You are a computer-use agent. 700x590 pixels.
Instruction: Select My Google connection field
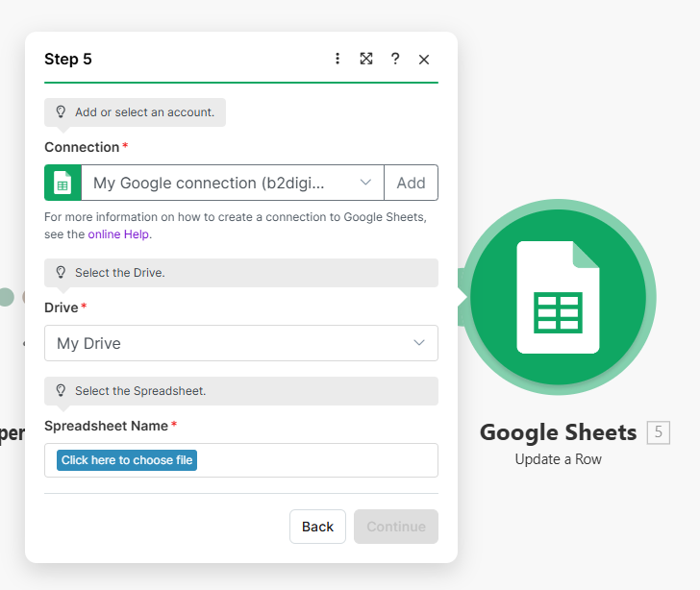(x=232, y=183)
